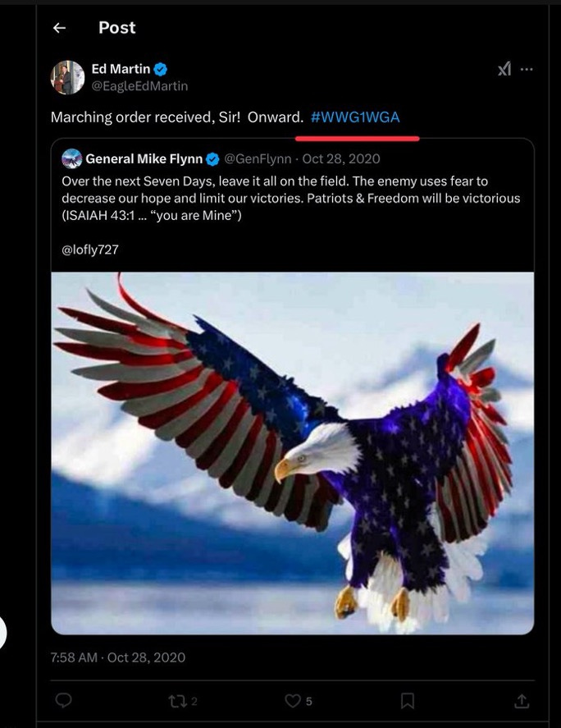Screen dimensions: 561x728
Task: Open the three-dot more options menu
Action: [x=527, y=69]
